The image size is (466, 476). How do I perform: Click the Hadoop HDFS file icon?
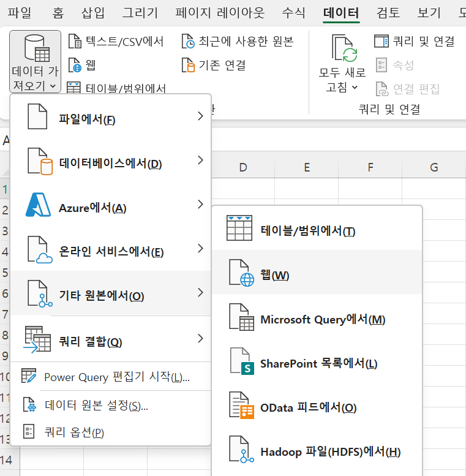(x=241, y=450)
